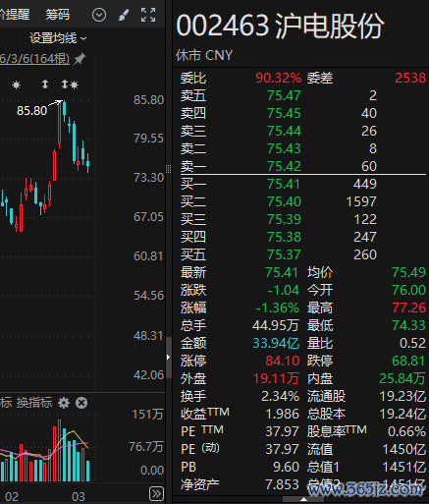Select the 卖一 75.42 ask row
The image size is (429, 504).
pyautogui.click(x=279, y=166)
